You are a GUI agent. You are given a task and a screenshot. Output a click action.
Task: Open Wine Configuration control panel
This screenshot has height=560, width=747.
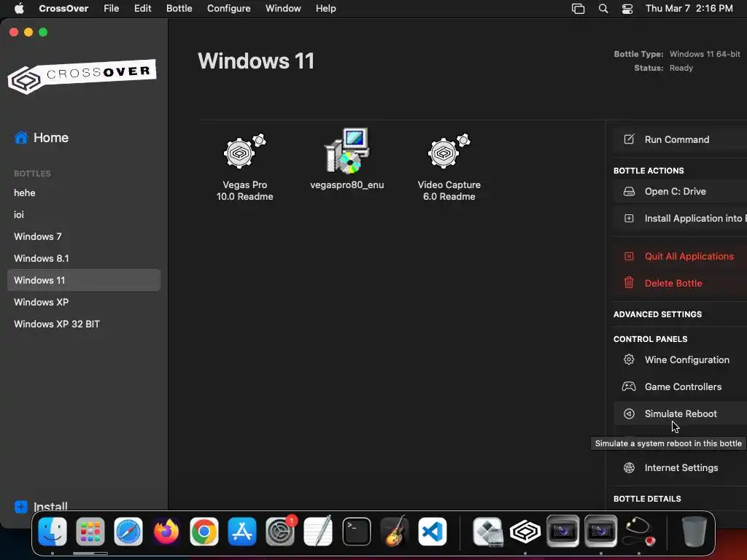coord(681,359)
